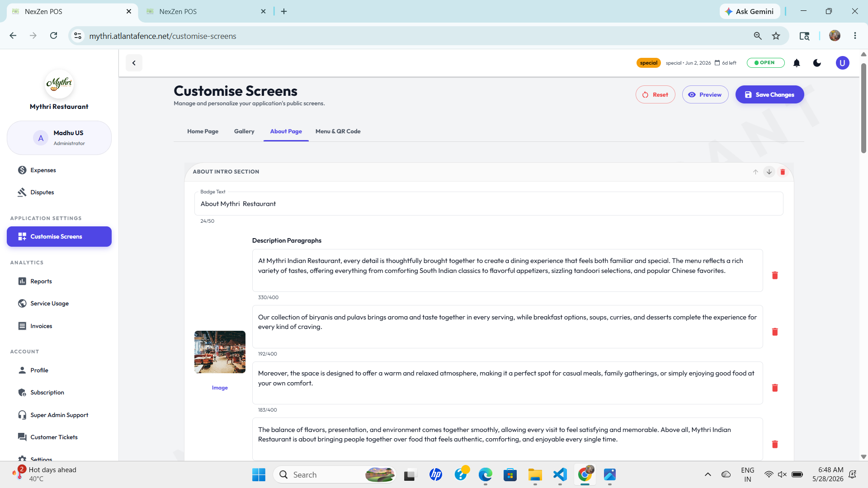Screen dimensions: 868x488
Task: Close first NexZen POS tab
Action: (x=129, y=11)
